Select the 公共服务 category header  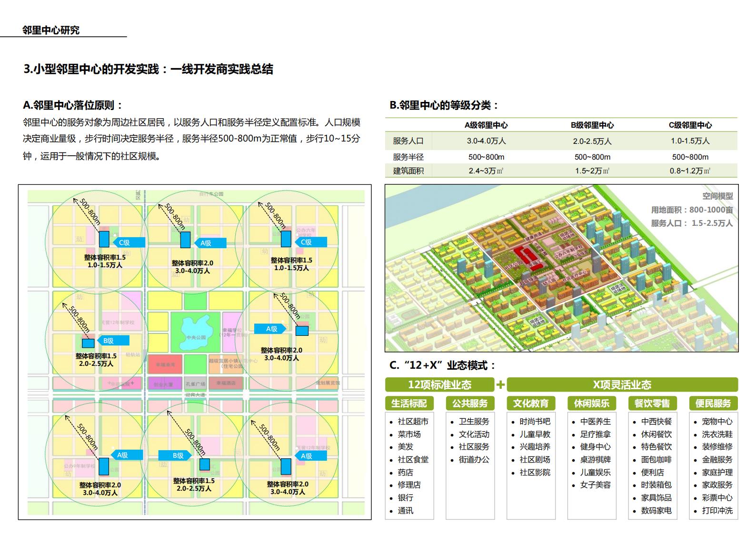pos(470,404)
